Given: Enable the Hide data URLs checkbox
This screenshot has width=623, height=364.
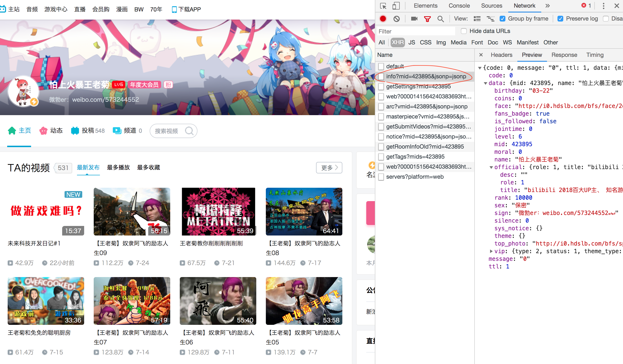Looking at the screenshot, I should pos(464,31).
